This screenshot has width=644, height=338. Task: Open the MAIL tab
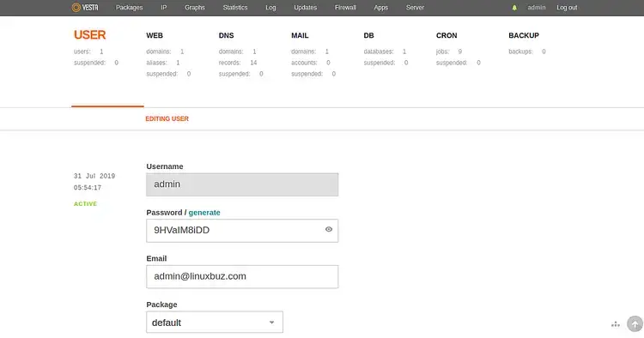click(x=300, y=35)
